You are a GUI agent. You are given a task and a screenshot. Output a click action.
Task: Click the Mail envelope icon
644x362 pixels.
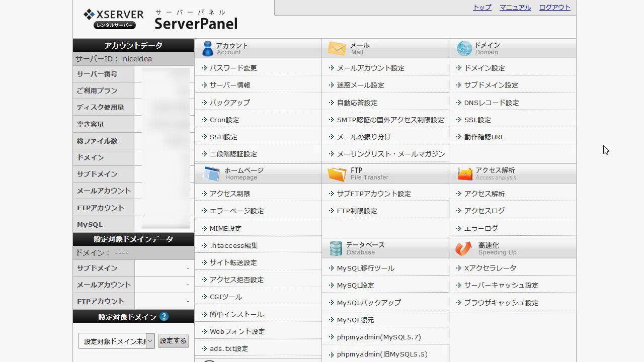pyautogui.click(x=337, y=49)
